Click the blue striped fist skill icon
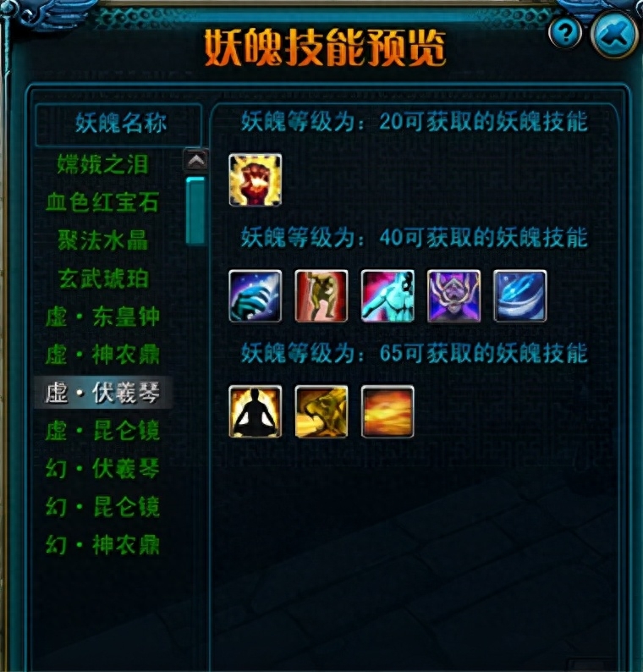Image resolution: width=643 pixels, height=672 pixels. click(x=255, y=295)
